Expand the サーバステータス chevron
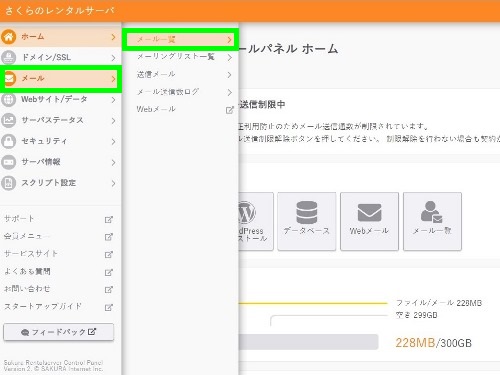The image size is (500, 375). point(113,121)
